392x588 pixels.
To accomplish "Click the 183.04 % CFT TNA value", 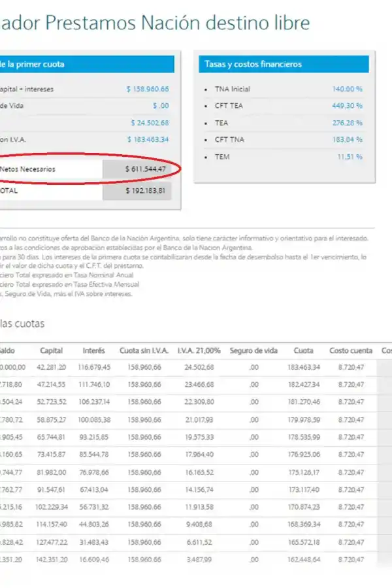I will pyautogui.click(x=348, y=140).
